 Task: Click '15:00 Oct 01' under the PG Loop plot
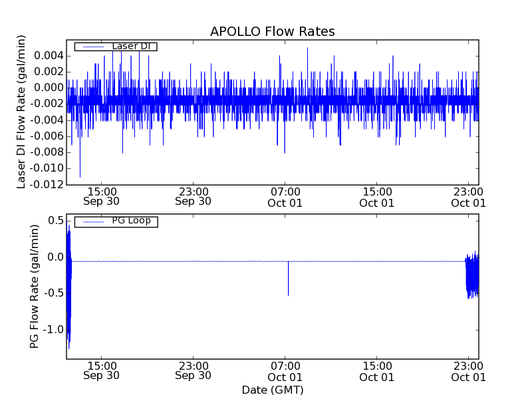tap(376, 372)
